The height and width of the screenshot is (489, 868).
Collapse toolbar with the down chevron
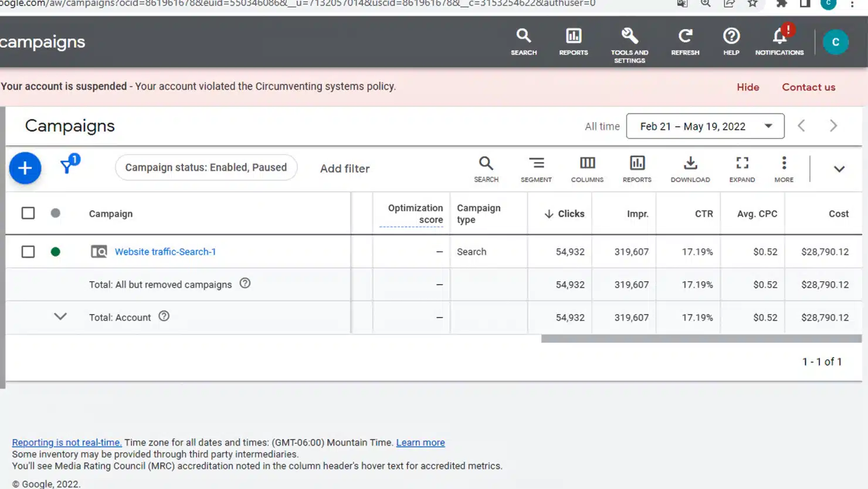[x=839, y=169]
